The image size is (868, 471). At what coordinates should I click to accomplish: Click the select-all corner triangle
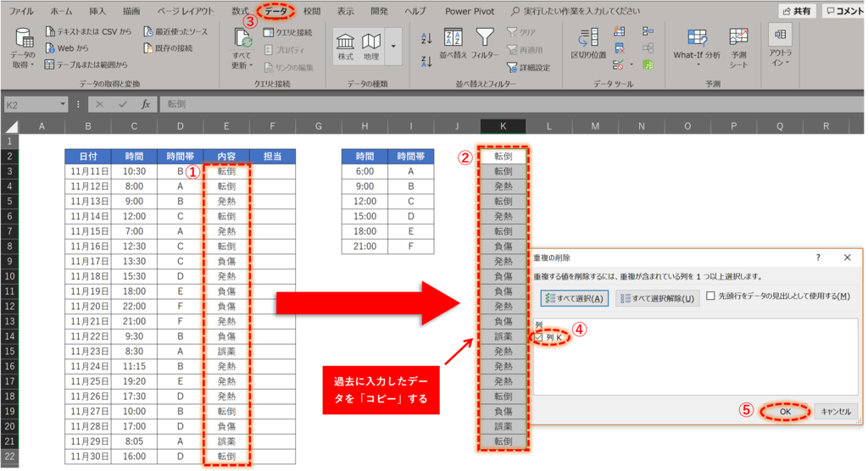(10, 126)
